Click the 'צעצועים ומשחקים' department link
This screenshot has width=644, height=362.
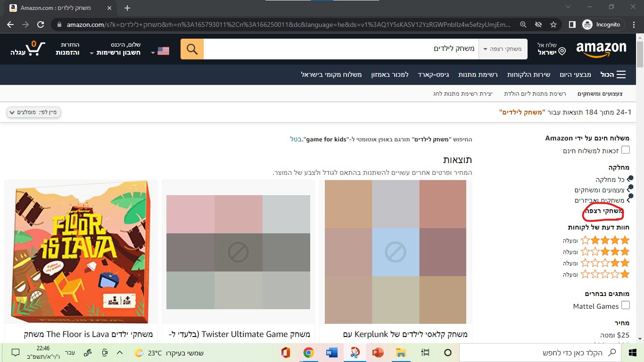click(x=600, y=190)
